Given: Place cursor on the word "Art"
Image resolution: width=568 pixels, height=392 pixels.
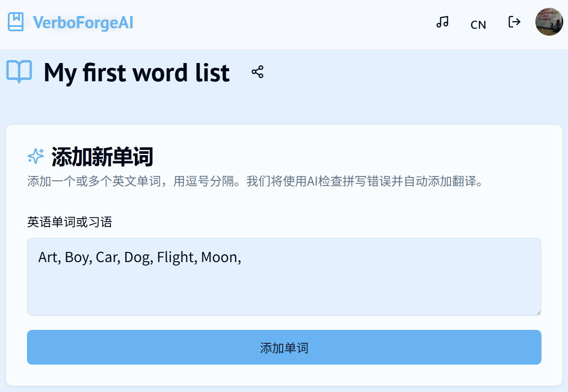Looking at the screenshot, I should click(x=47, y=257).
